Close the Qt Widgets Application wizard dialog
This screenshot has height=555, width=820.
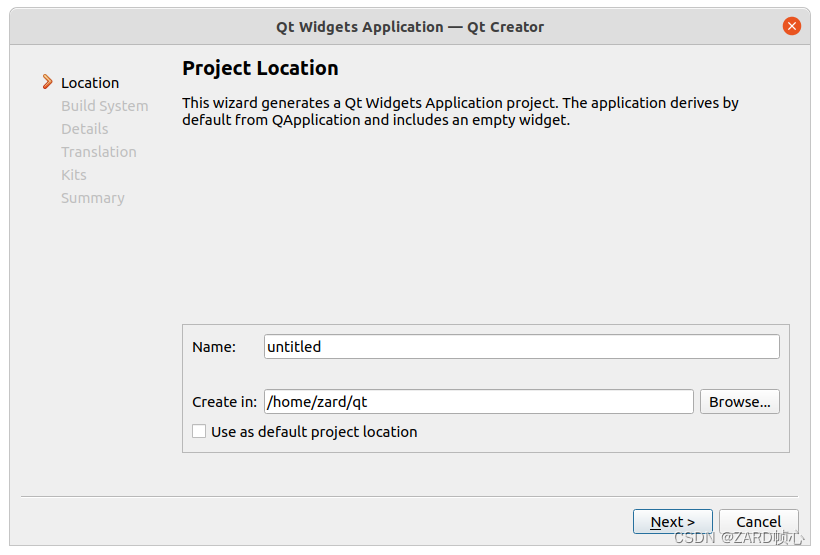pos(791,26)
